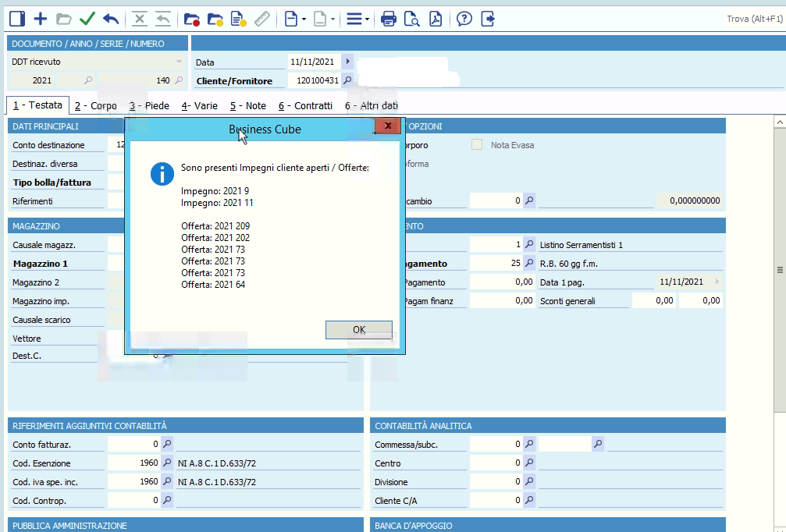Image resolution: width=786 pixels, height=532 pixels.
Task: Click 'Offerta: 2021 209' line in the dialog
Action: coord(215,226)
